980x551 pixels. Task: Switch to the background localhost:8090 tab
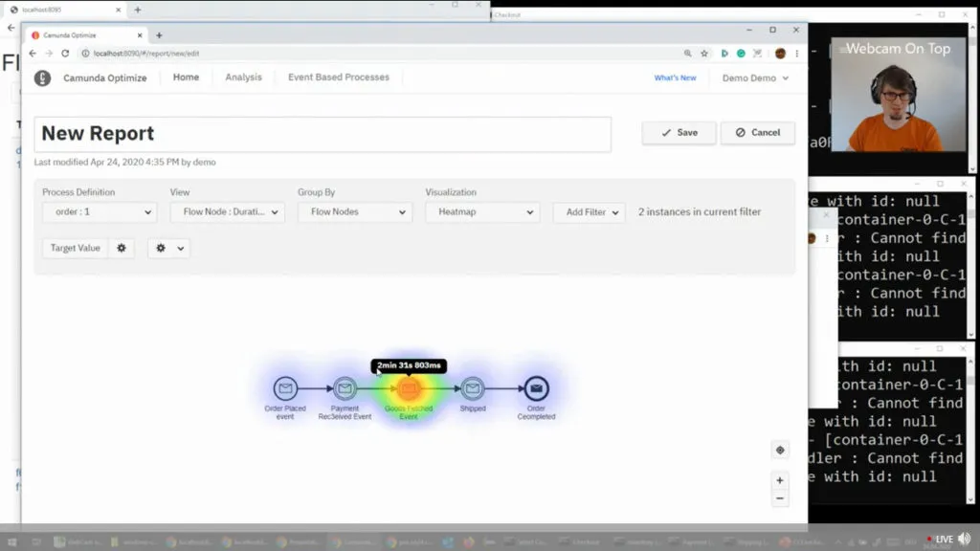(66, 10)
